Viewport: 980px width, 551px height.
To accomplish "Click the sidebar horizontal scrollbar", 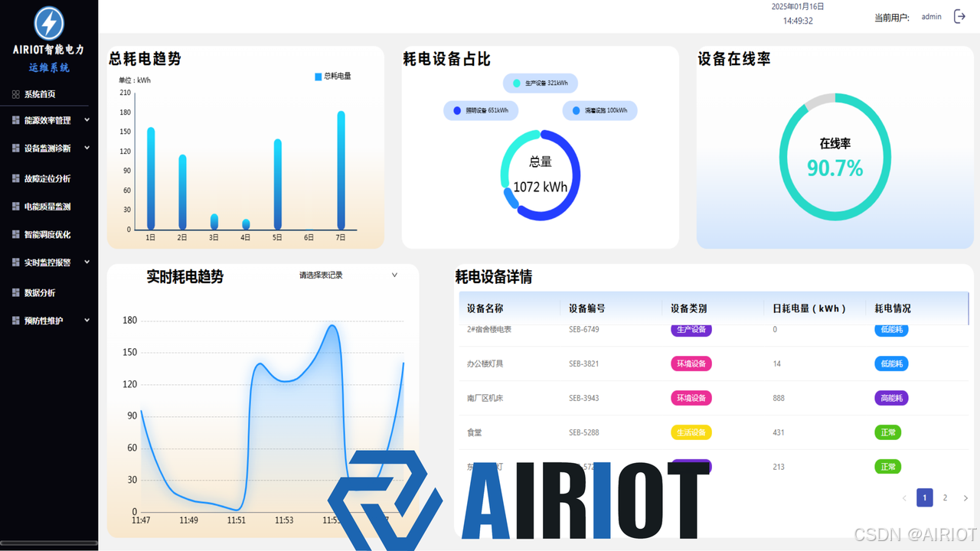I will pyautogui.click(x=49, y=543).
